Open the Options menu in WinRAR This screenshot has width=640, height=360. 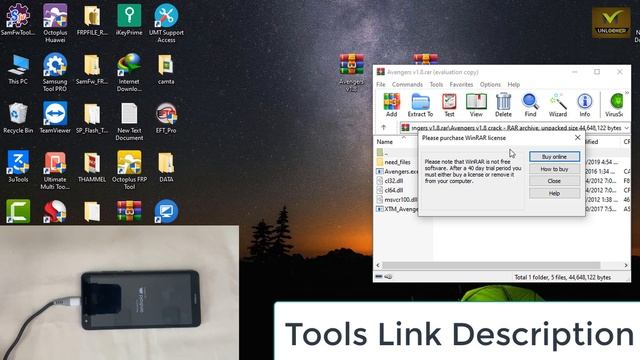point(490,84)
